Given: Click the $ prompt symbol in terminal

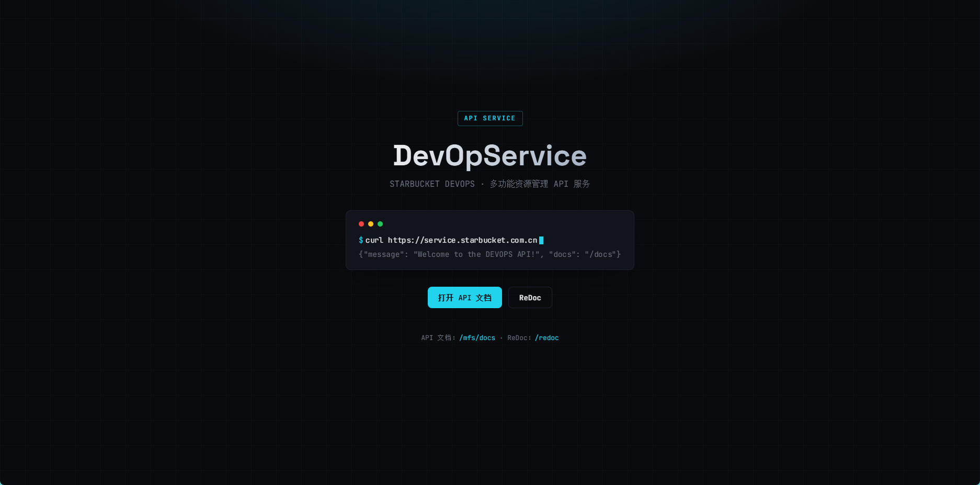Looking at the screenshot, I should [x=361, y=240].
